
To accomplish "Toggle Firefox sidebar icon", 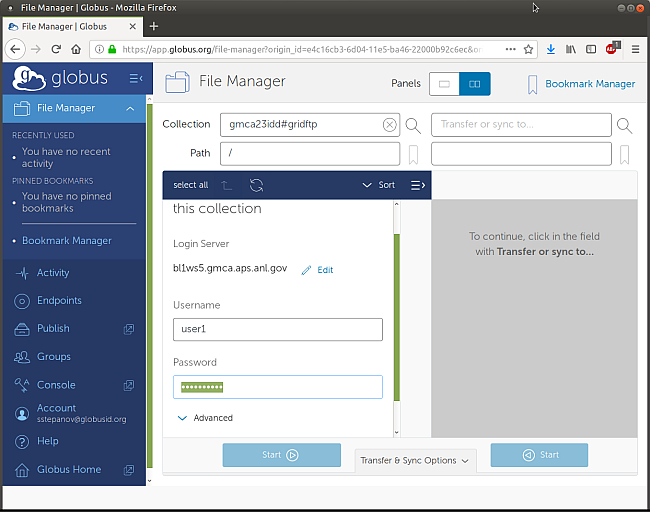I will 591,50.
